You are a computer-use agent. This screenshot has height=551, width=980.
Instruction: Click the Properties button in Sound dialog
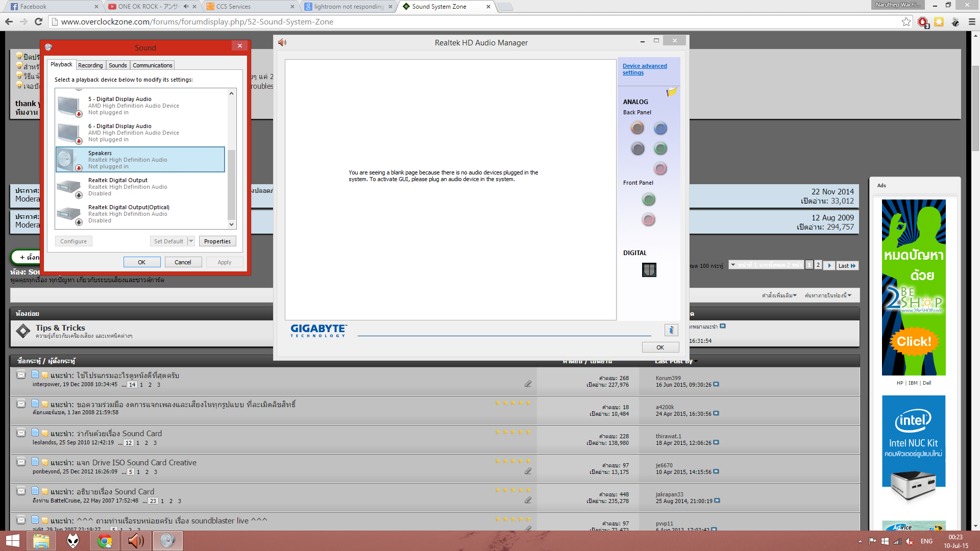coord(217,241)
